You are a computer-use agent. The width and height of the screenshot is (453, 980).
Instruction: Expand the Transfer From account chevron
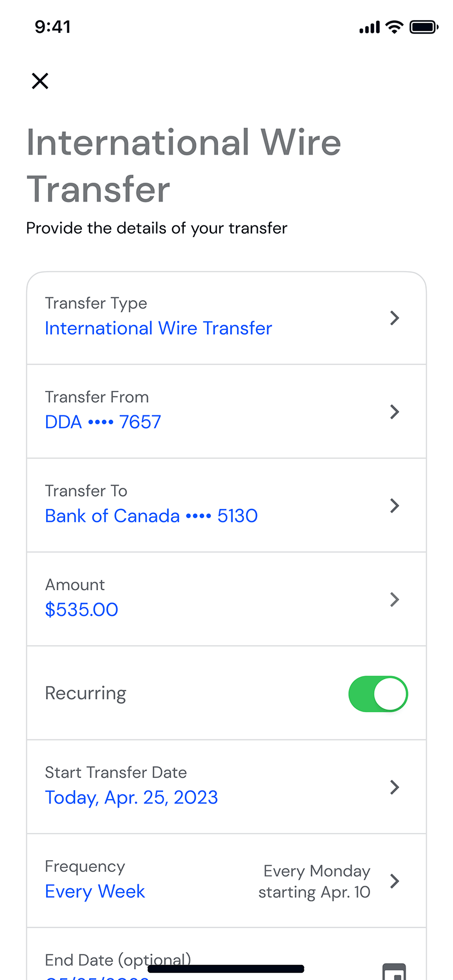click(395, 412)
